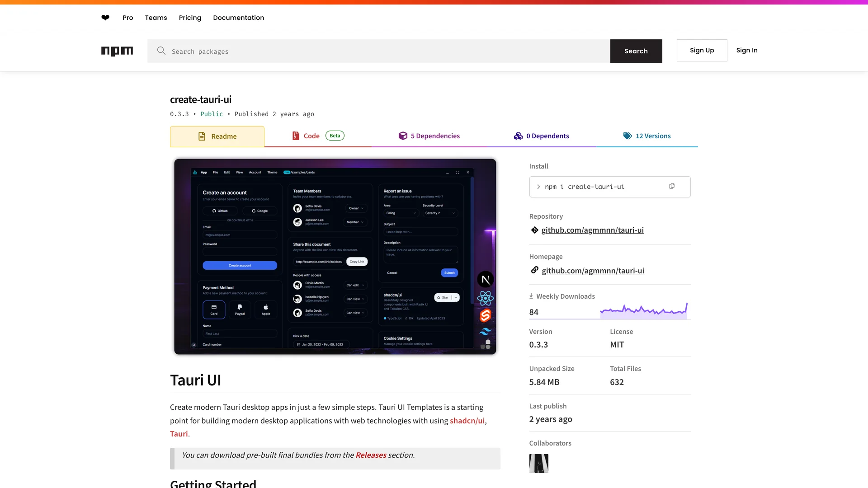Open the Releases link in the readme note
Image resolution: width=868 pixels, height=488 pixels.
tap(371, 455)
